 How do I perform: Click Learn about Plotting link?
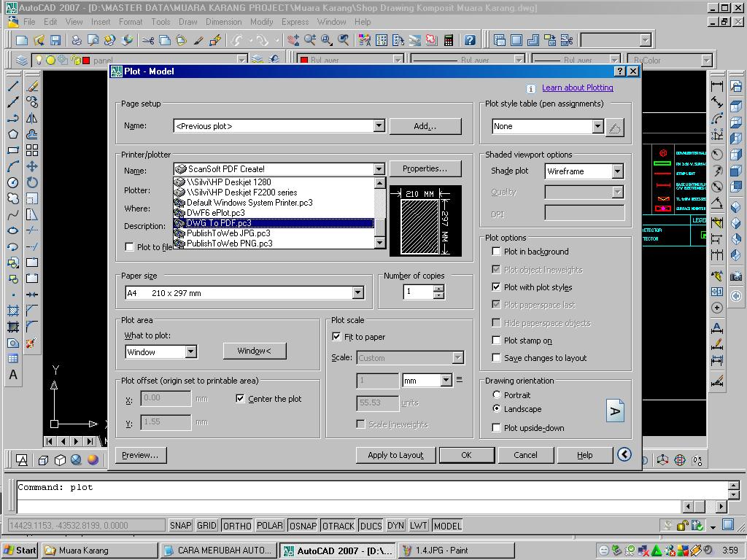[578, 87]
